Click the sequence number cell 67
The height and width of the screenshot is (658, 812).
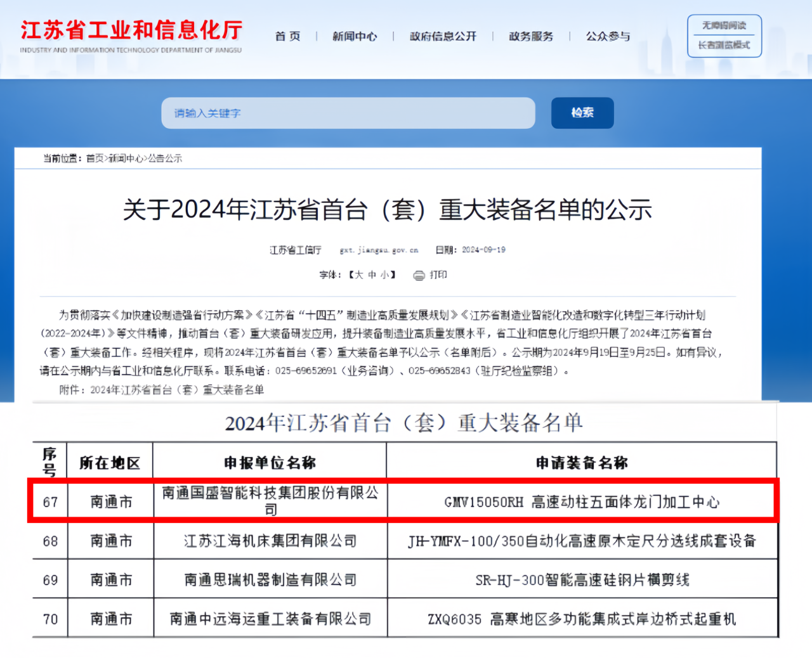(x=50, y=502)
